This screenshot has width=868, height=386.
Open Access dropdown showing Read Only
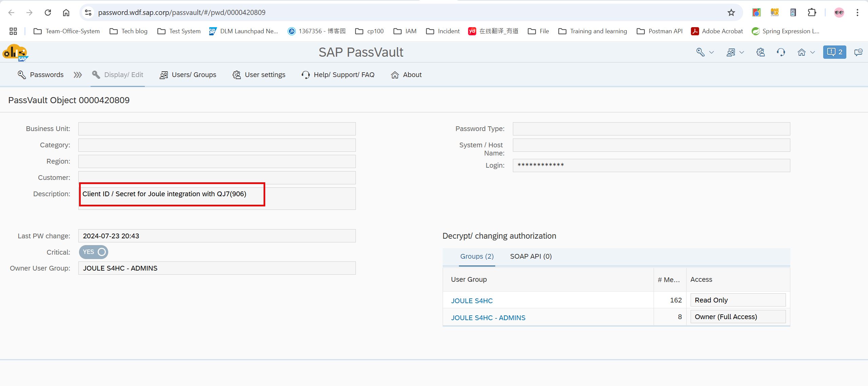(738, 300)
